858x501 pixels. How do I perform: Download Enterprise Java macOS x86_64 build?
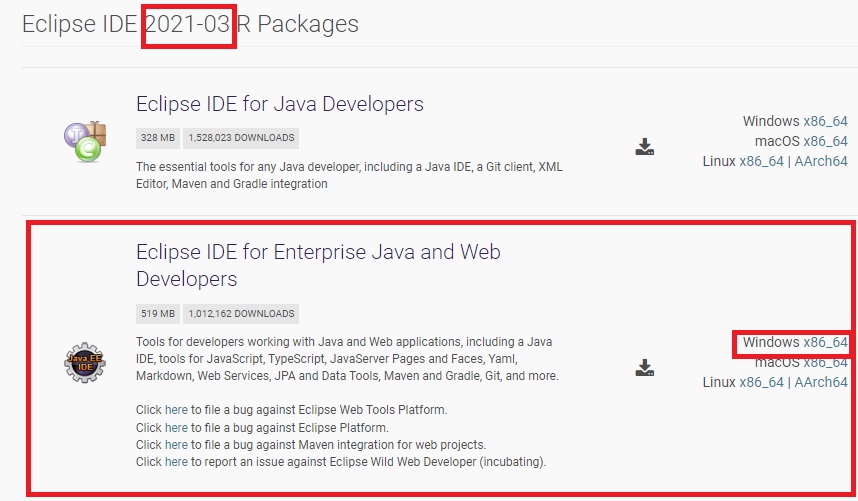click(825, 362)
